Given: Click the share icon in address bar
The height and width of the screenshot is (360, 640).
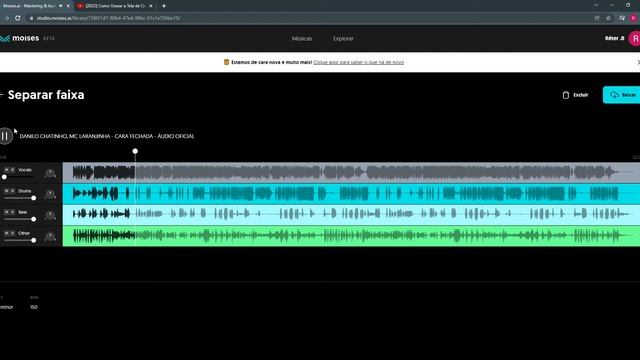Looking at the screenshot, I should [597, 18].
